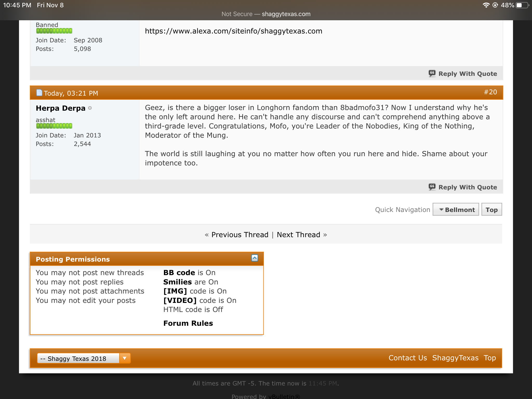
Task: Click the battery icon in status bar
Action: click(x=522, y=5)
